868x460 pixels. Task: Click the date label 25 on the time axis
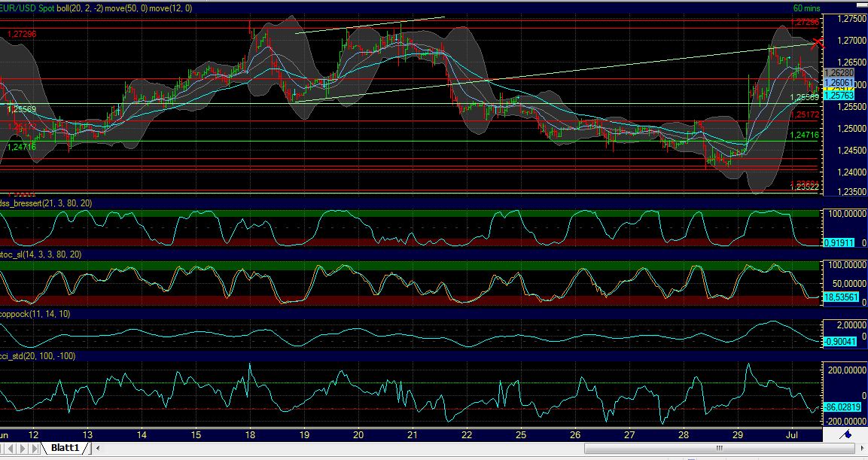pyautogui.click(x=521, y=434)
